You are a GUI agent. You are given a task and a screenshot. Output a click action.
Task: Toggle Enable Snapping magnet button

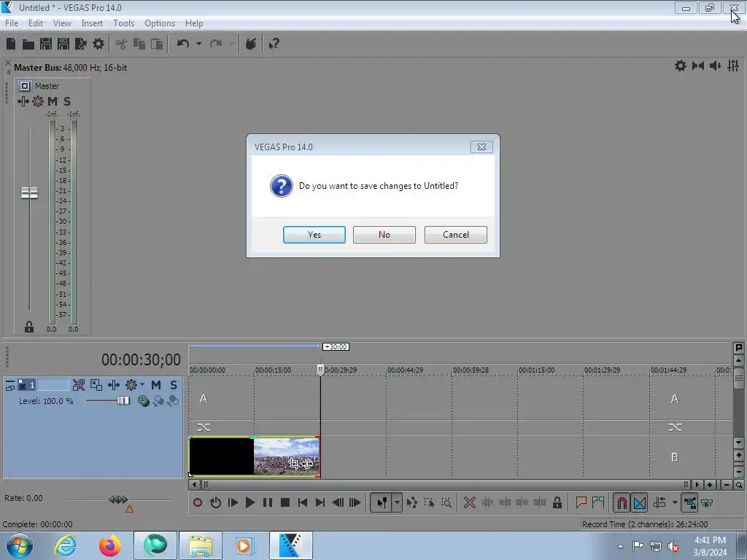[622, 503]
